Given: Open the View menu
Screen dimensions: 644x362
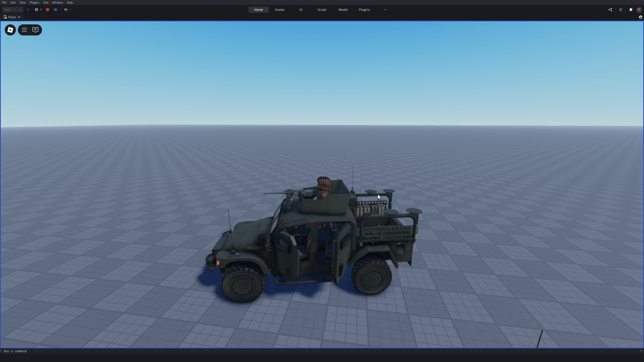Looking at the screenshot, I should pyautogui.click(x=22, y=3).
